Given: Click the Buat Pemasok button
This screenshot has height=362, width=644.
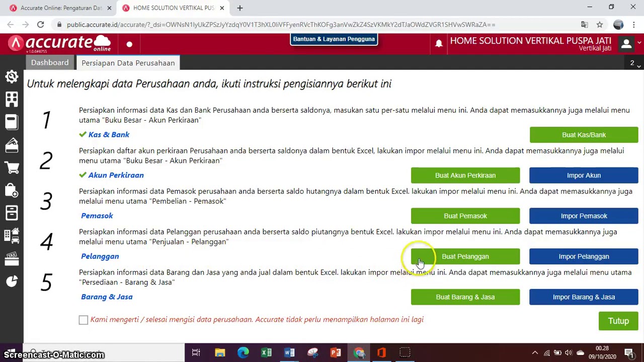Looking at the screenshot, I should point(465,216).
